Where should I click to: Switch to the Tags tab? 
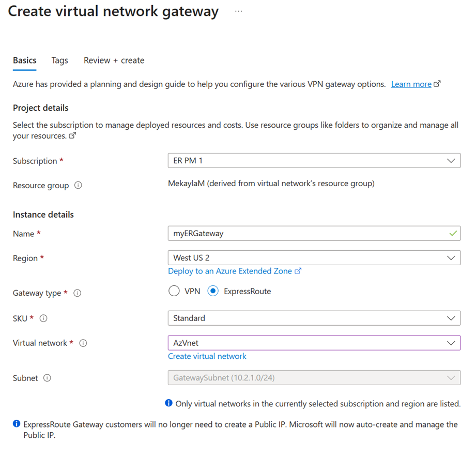pos(59,60)
